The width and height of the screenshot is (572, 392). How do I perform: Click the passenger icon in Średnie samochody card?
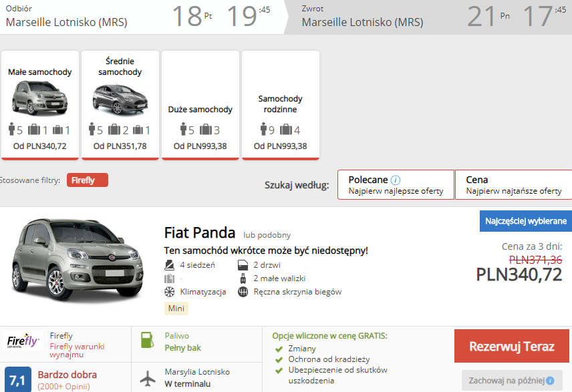(x=92, y=129)
